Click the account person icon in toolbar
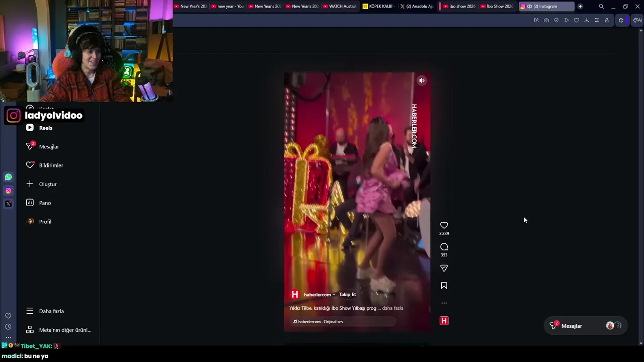The width and height of the screenshot is (644, 362). (x=607, y=20)
